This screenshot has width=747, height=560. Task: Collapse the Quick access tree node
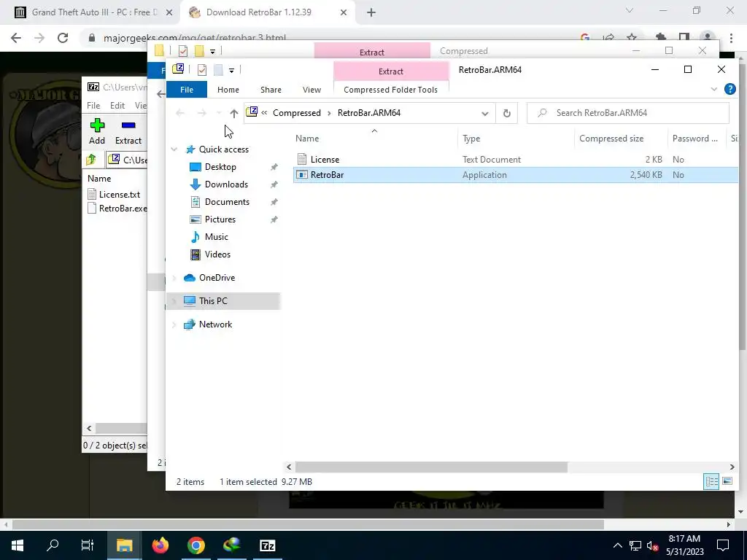[x=174, y=149]
